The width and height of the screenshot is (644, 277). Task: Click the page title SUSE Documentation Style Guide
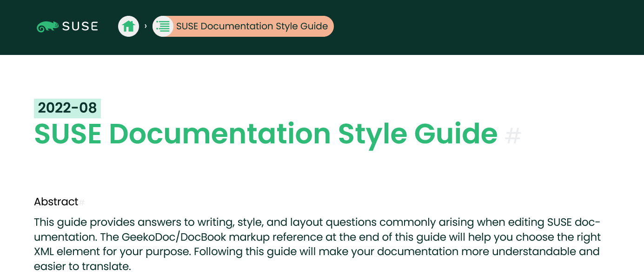click(x=265, y=135)
